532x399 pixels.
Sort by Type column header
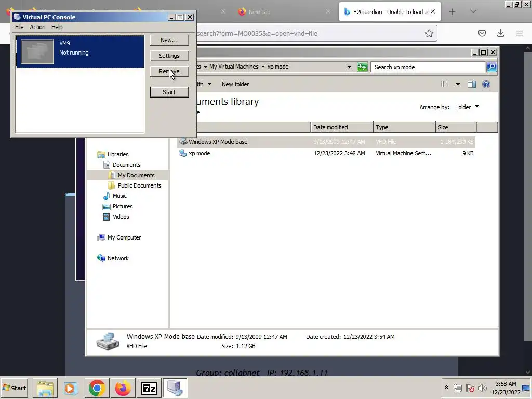tap(404, 127)
